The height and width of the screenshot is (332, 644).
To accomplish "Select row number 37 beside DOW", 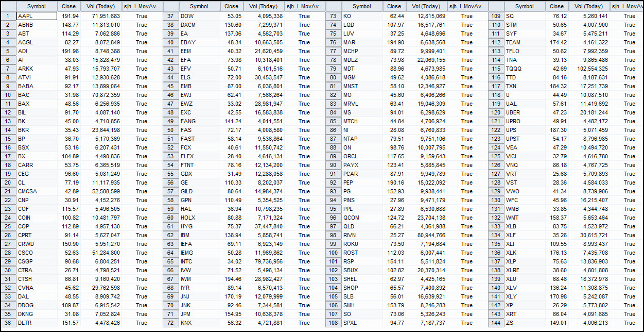I will (x=171, y=16).
